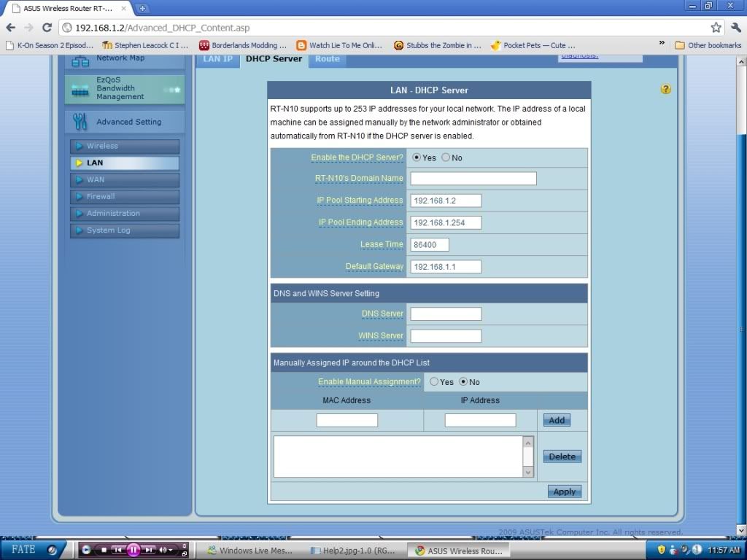Expand the Wireless menu in sidebar
This screenshot has height=560, width=747.
point(124,146)
